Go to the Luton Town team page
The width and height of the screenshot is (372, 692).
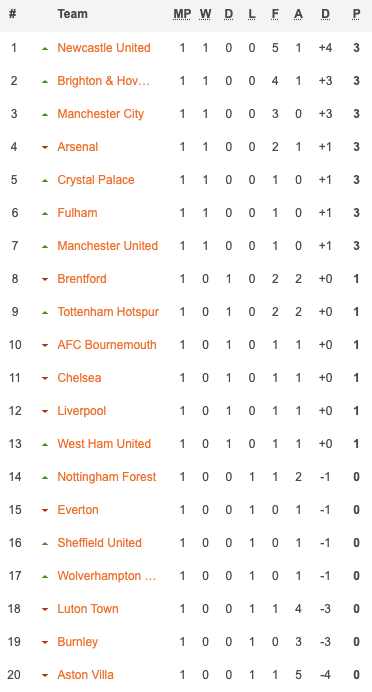click(x=88, y=609)
